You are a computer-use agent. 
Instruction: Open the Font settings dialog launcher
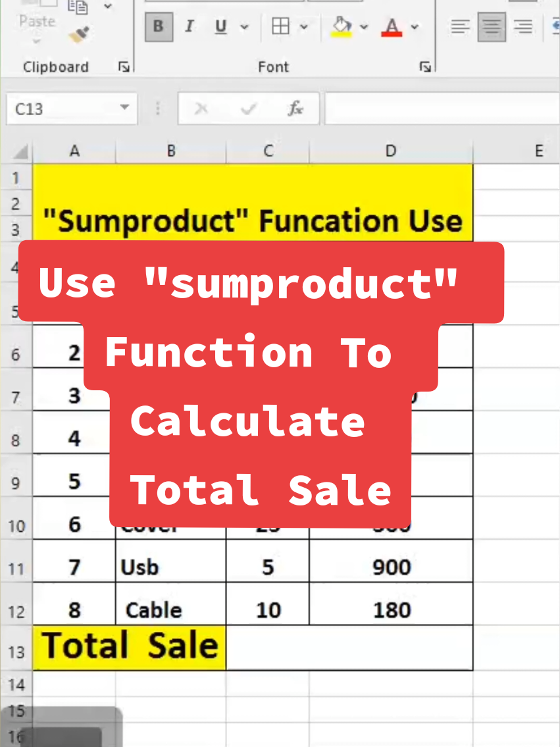[425, 67]
